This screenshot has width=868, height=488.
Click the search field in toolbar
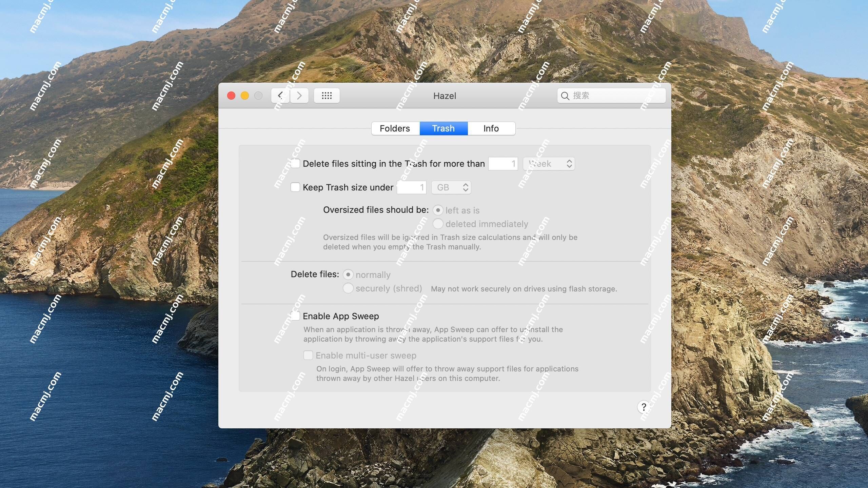tap(612, 95)
